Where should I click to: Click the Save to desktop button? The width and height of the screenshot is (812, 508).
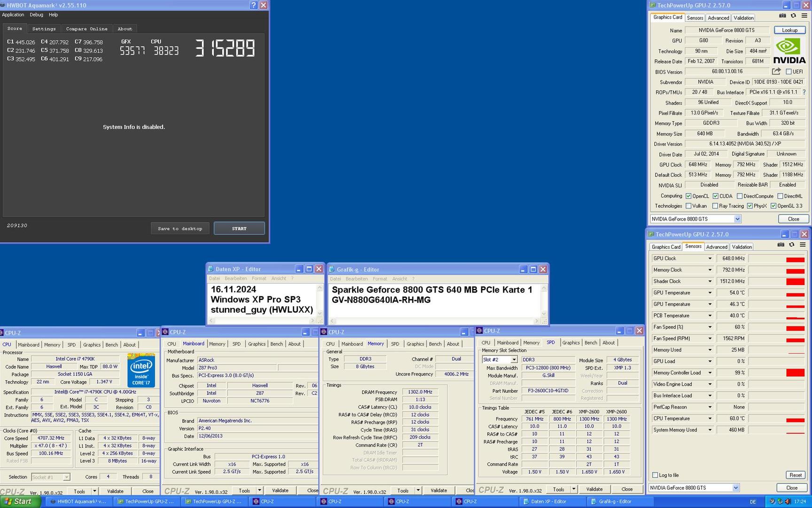pyautogui.click(x=180, y=229)
